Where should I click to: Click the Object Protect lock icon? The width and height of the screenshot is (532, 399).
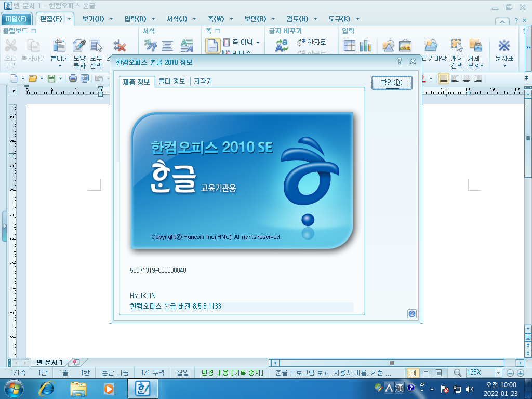476,45
